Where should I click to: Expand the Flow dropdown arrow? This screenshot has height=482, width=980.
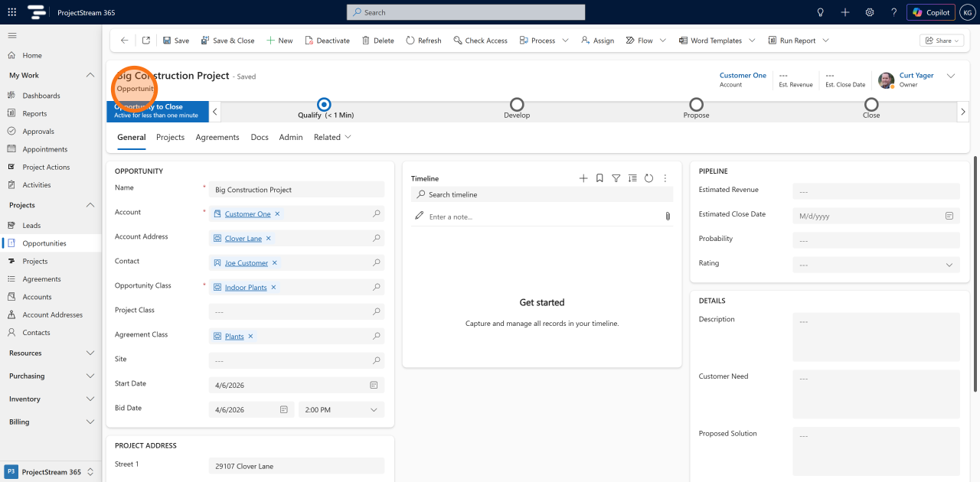(x=663, y=41)
